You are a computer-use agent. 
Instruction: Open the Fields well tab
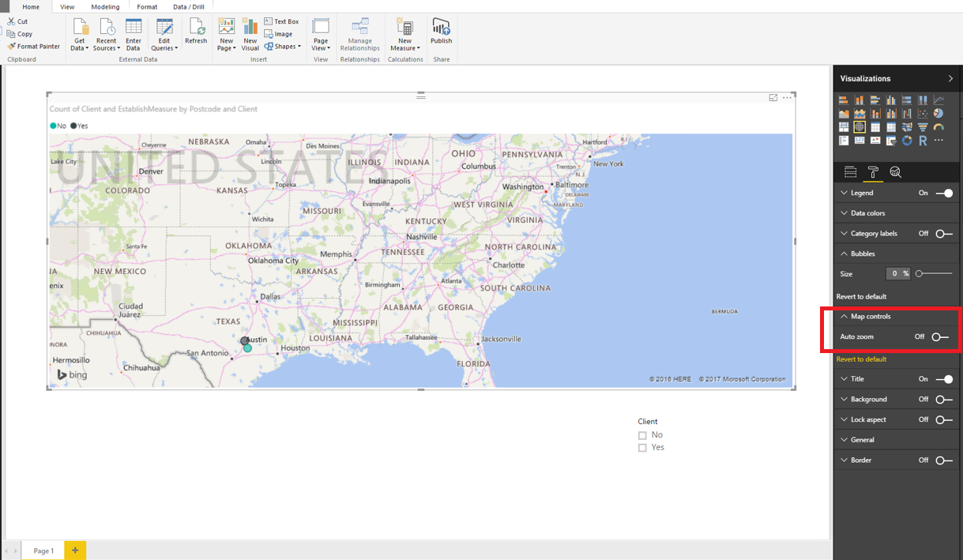851,172
